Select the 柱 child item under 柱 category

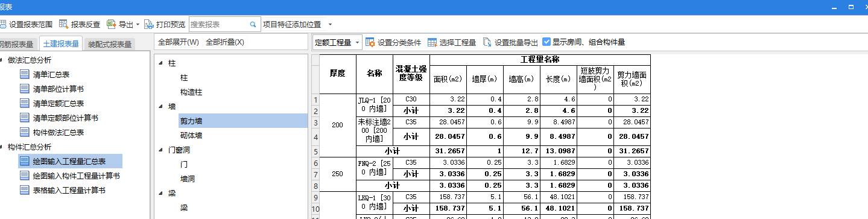click(x=183, y=77)
